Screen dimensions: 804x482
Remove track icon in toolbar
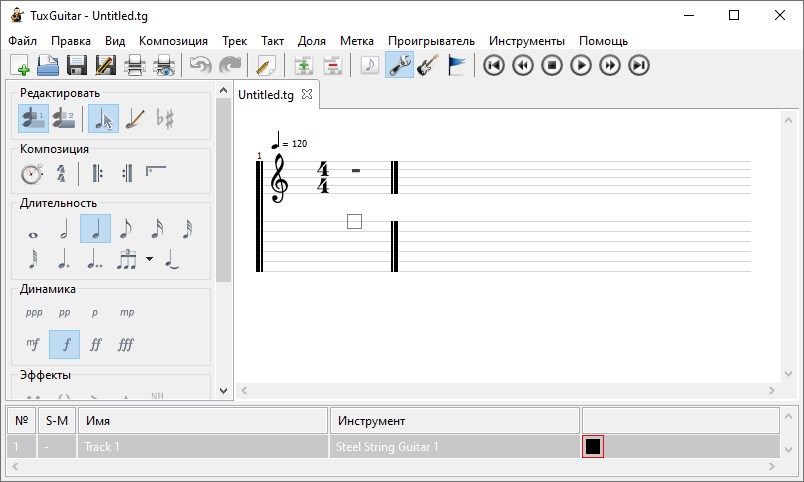click(x=333, y=66)
